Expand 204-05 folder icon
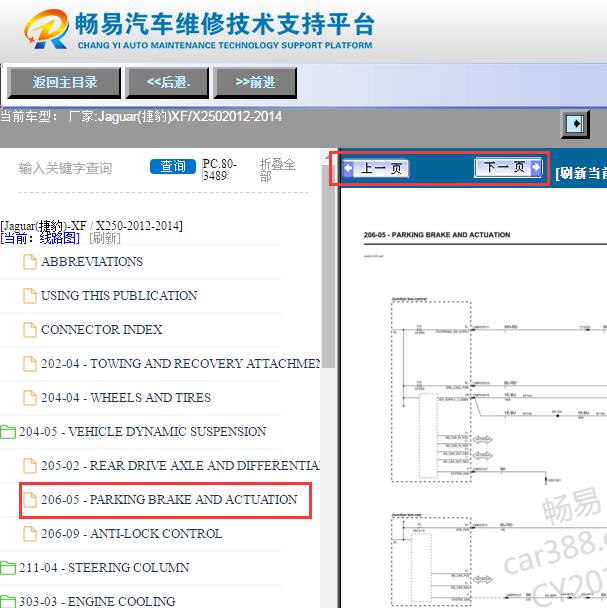The image size is (607, 608). [x=8, y=432]
